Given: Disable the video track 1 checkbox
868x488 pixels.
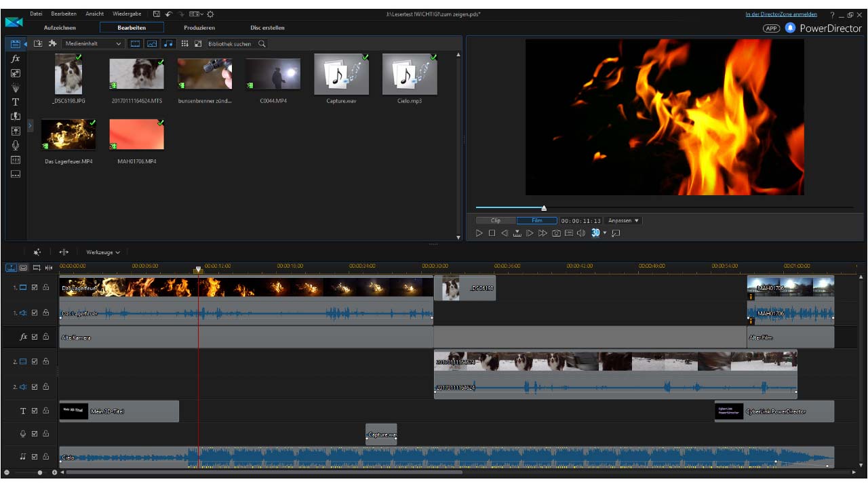Looking at the screenshot, I should point(35,287).
